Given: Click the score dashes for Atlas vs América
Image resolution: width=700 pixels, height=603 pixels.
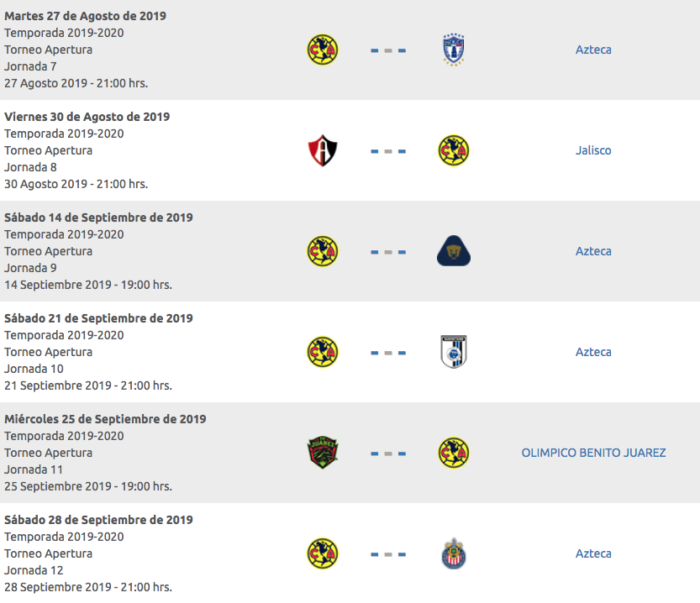Looking at the screenshot, I should click(x=388, y=151).
